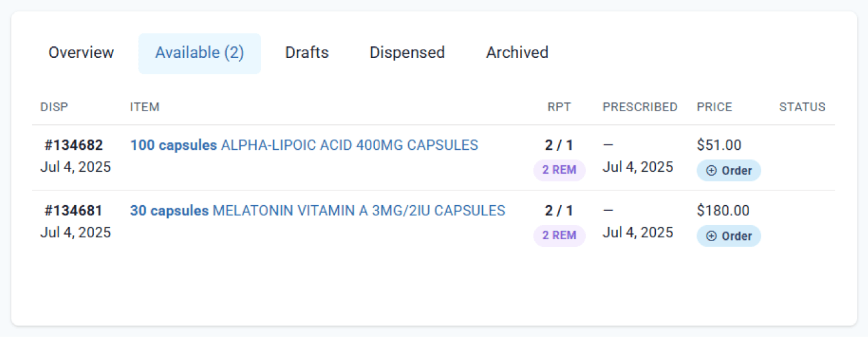
Task: Go to the Dispensed tab
Action: point(407,53)
